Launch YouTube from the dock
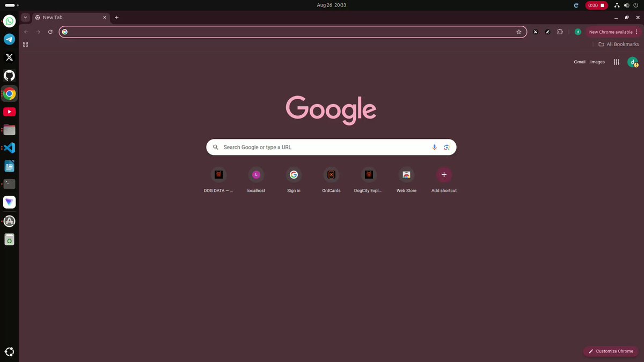The width and height of the screenshot is (644, 362). 9,112
